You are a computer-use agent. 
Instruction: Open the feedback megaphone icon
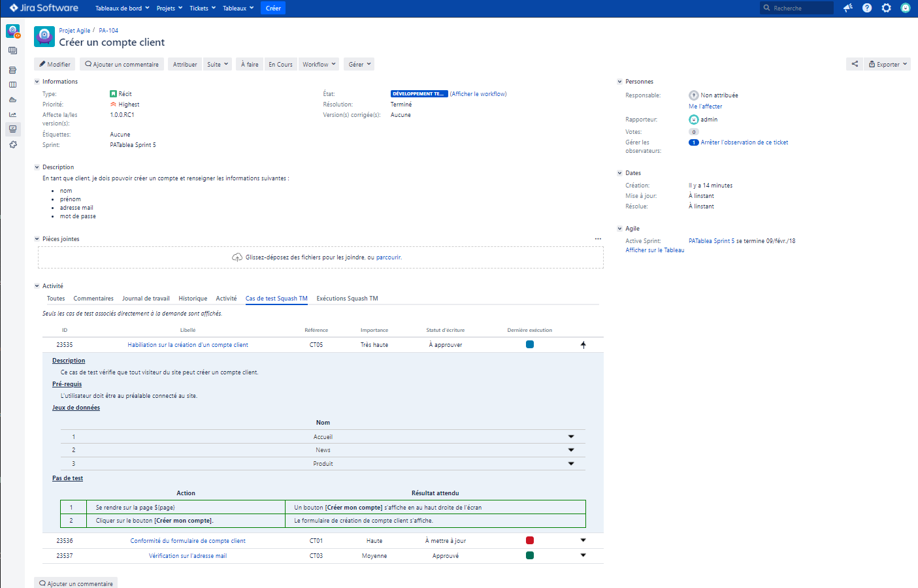847,8
